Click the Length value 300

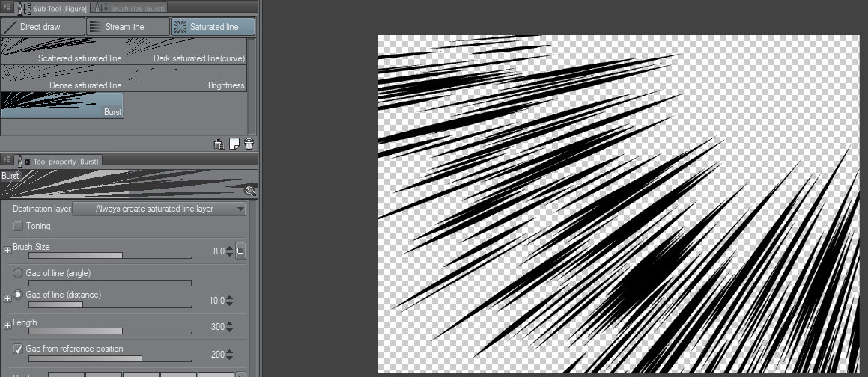click(x=218, y=327)
